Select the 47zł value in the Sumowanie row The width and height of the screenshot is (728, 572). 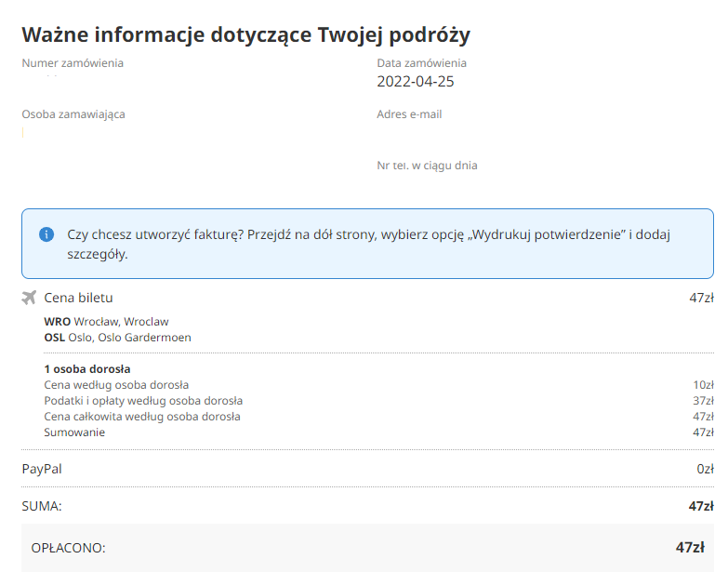coord(704,432)
